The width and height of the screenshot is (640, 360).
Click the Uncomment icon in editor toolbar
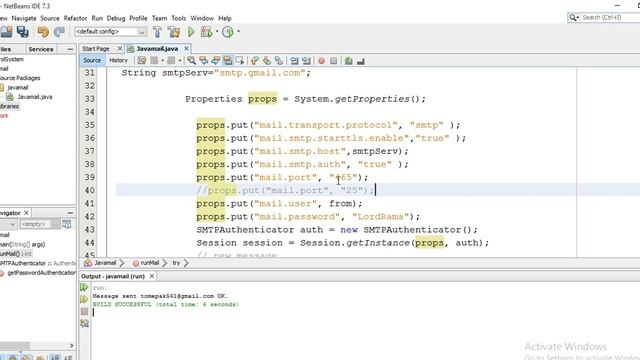361,61
